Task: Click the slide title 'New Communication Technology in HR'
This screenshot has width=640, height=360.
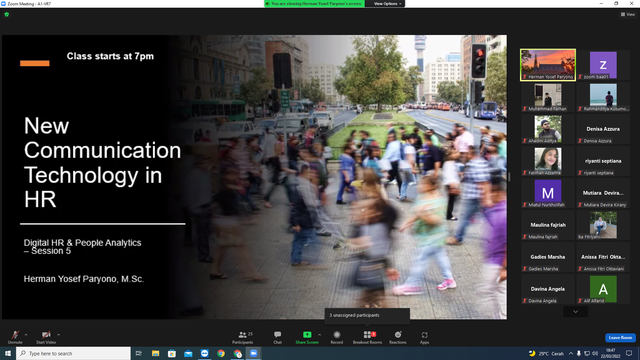Action: click(102, 162)
